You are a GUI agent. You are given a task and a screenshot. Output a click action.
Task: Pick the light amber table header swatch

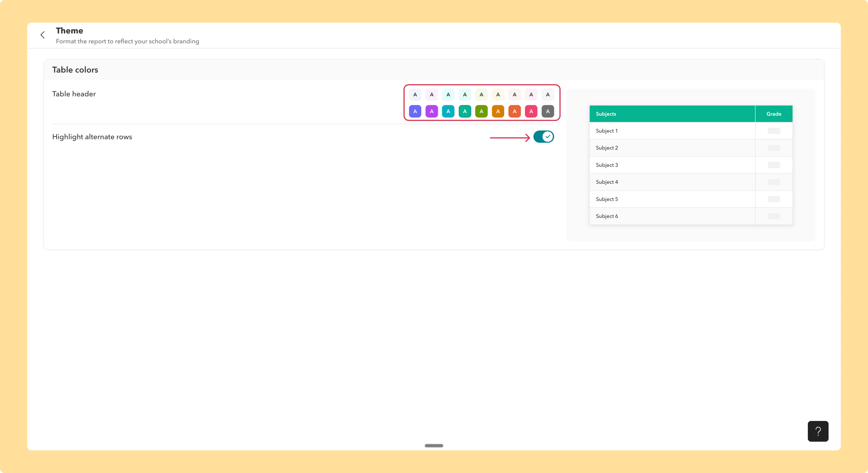pyautogui.click(x=498, y=95)
